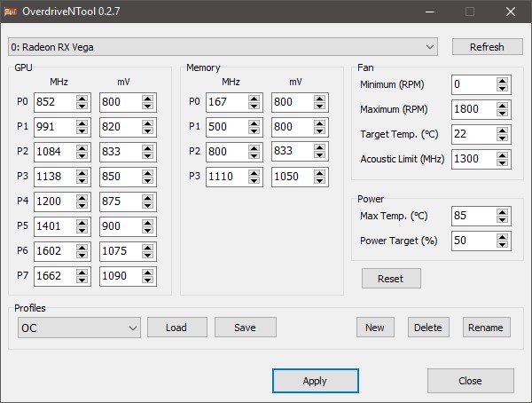Rename the selected profile
Screen dimensions: 532x403
click(x=487, y=328)
